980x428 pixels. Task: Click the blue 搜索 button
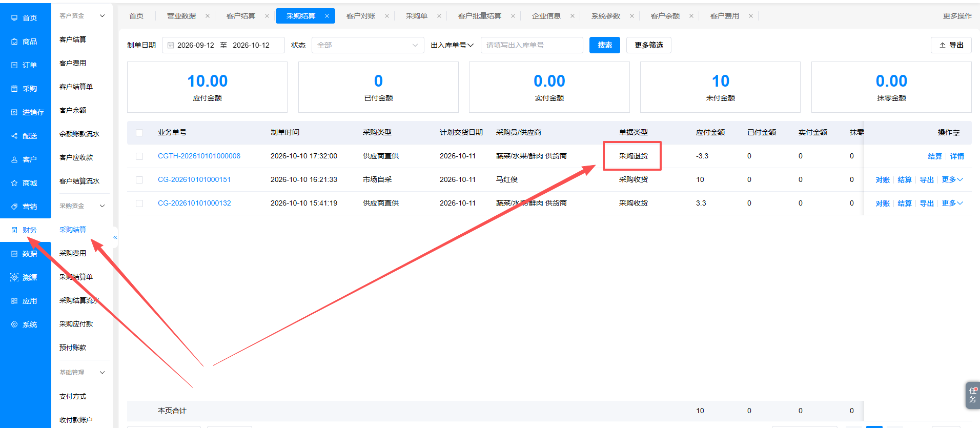click(x=605, y=45)
